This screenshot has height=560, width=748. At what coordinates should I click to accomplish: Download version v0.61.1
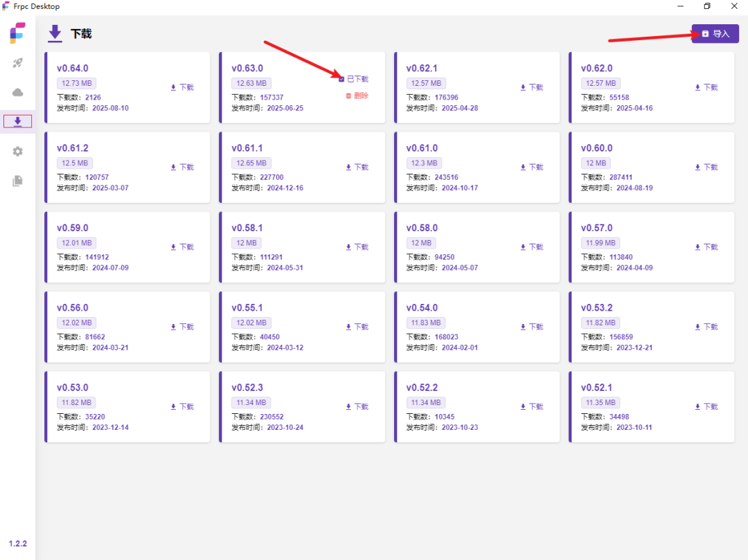pos(357,168)
